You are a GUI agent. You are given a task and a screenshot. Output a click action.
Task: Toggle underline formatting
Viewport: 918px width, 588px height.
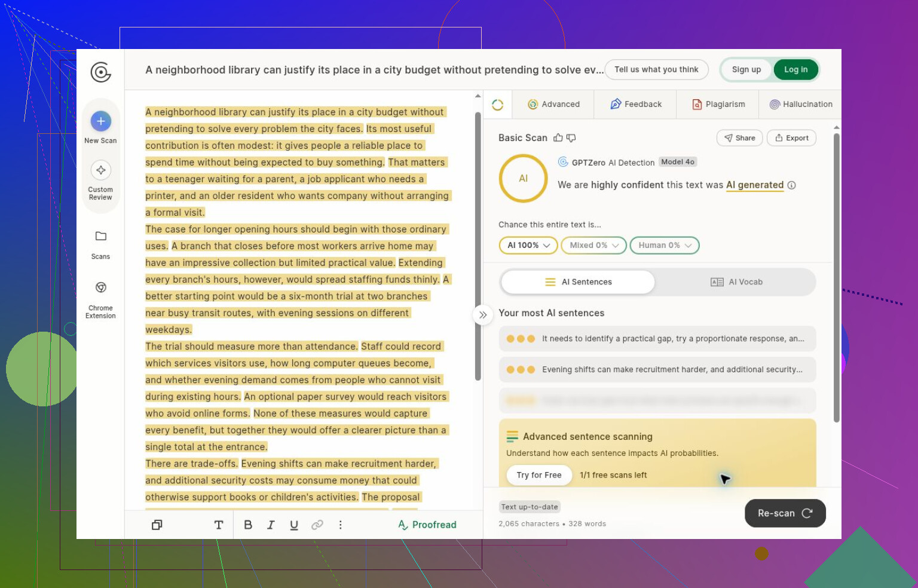point(294,525)
